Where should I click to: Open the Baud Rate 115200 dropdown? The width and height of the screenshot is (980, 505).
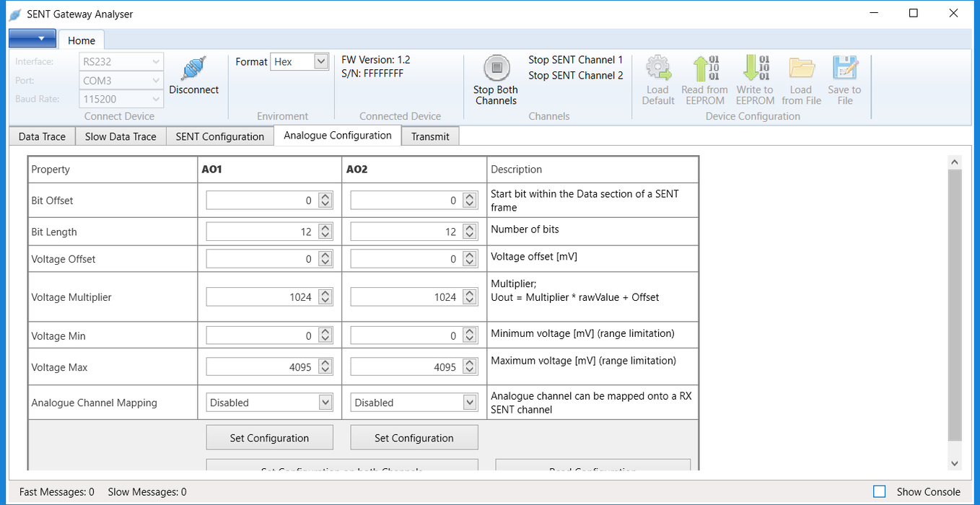121,100
